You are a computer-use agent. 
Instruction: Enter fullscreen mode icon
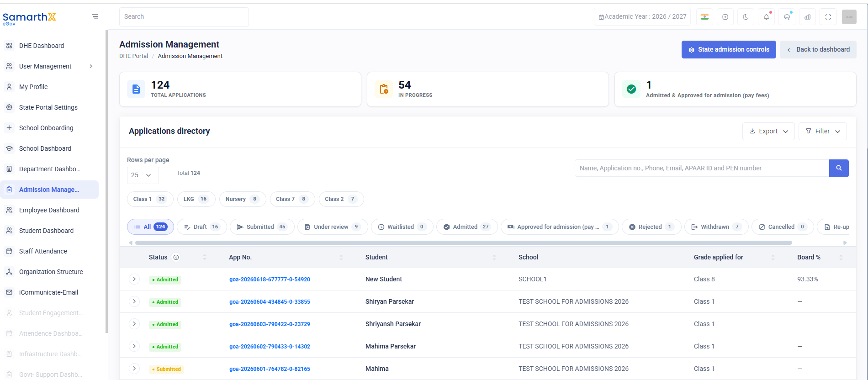coord(828,17)
